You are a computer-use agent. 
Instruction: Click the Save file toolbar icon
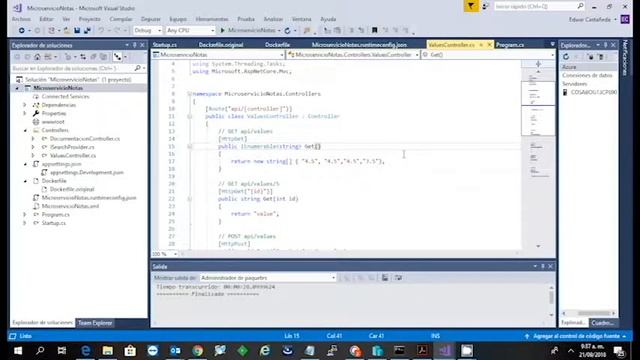tap(77, 31)
